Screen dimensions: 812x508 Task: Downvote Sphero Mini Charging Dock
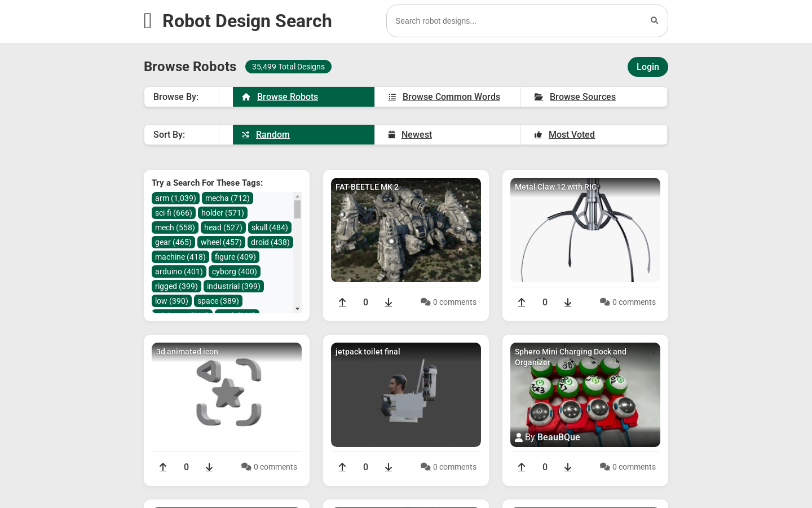click(x=568, y=467)
